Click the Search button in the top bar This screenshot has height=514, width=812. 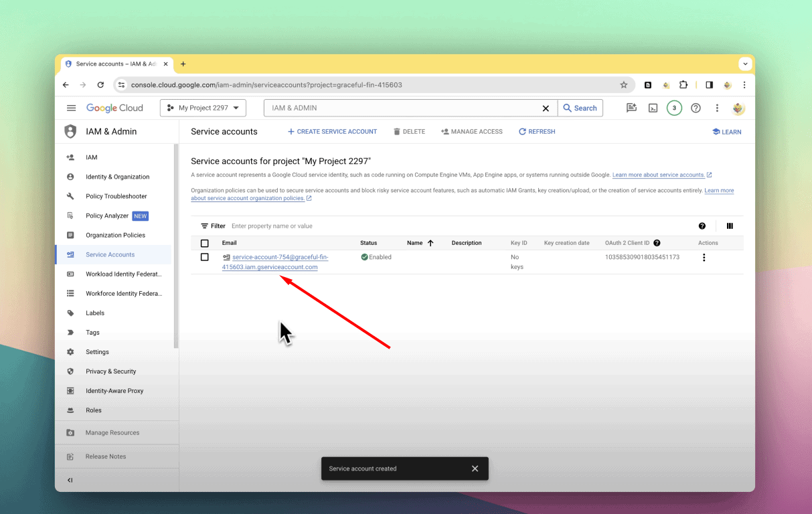pyautogui.click(x=580, y=108)
